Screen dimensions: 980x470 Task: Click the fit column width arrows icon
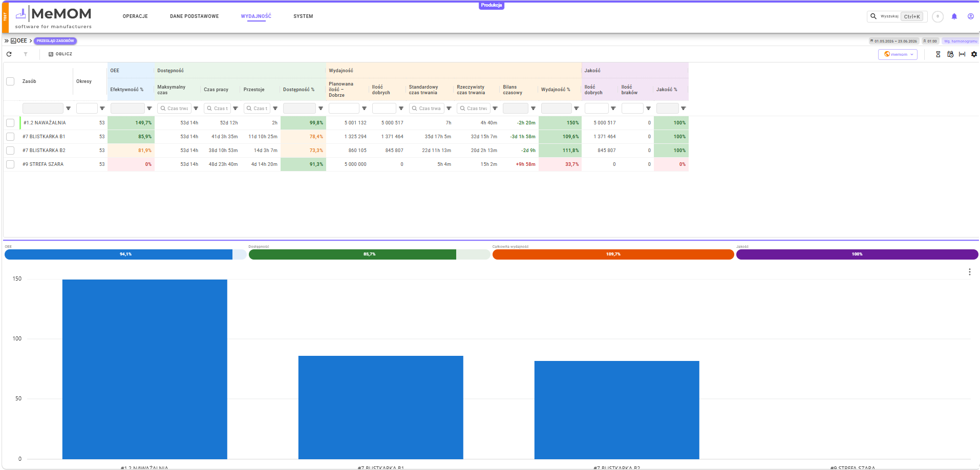962,54
